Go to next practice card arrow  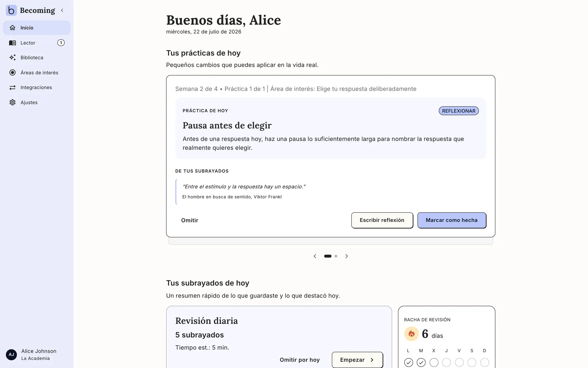[347, 256]
